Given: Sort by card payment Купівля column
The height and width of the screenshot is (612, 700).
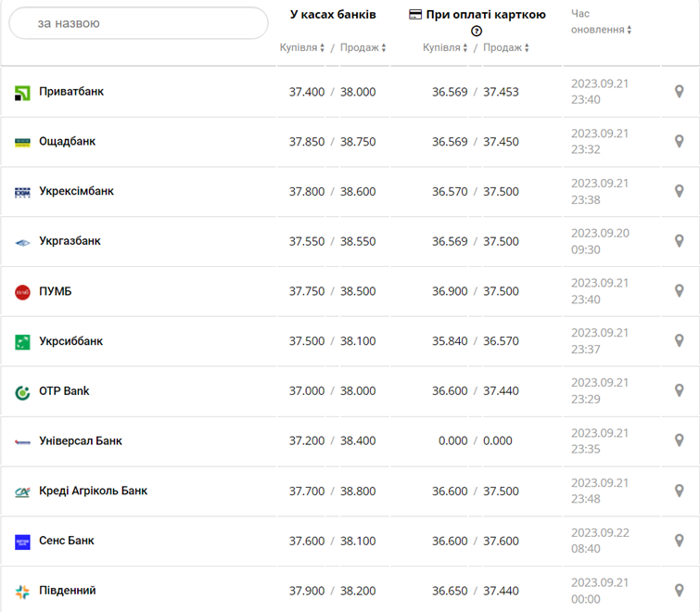Looking at the screenshot, I should point(446,47).
